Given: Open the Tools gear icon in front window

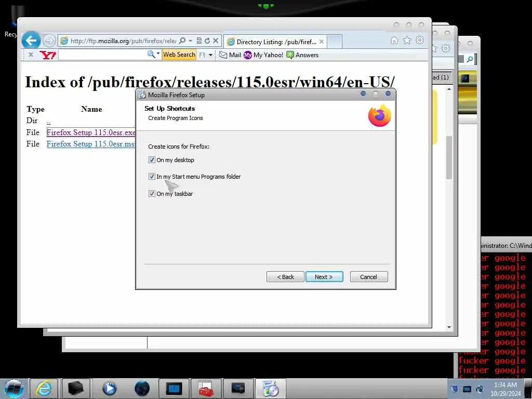Looking at the screenshot, I should pyautogui.click(x=420, y=41).
